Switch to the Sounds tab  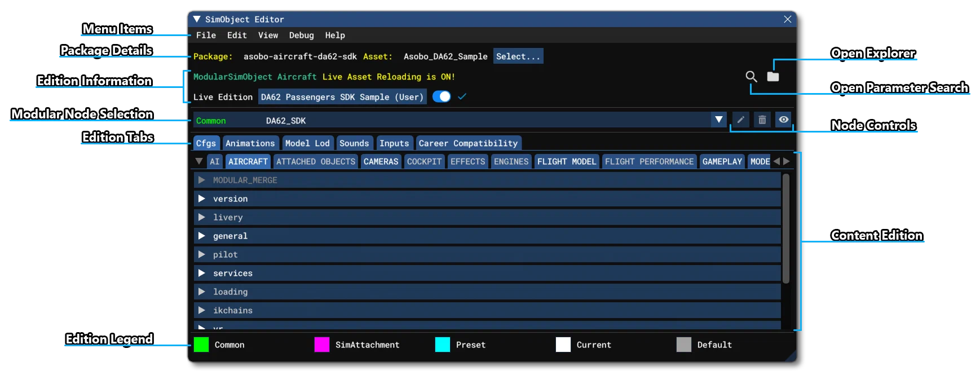tap(354, 143)
